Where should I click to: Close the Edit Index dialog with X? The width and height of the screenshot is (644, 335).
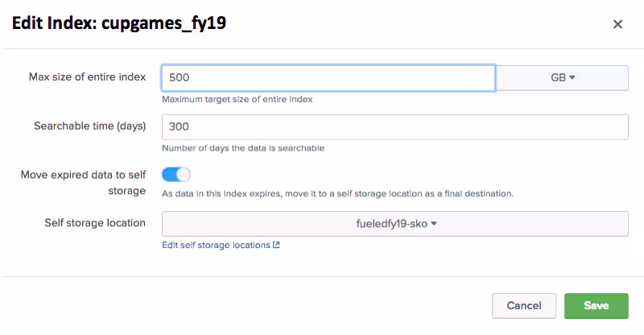(617, 24)
